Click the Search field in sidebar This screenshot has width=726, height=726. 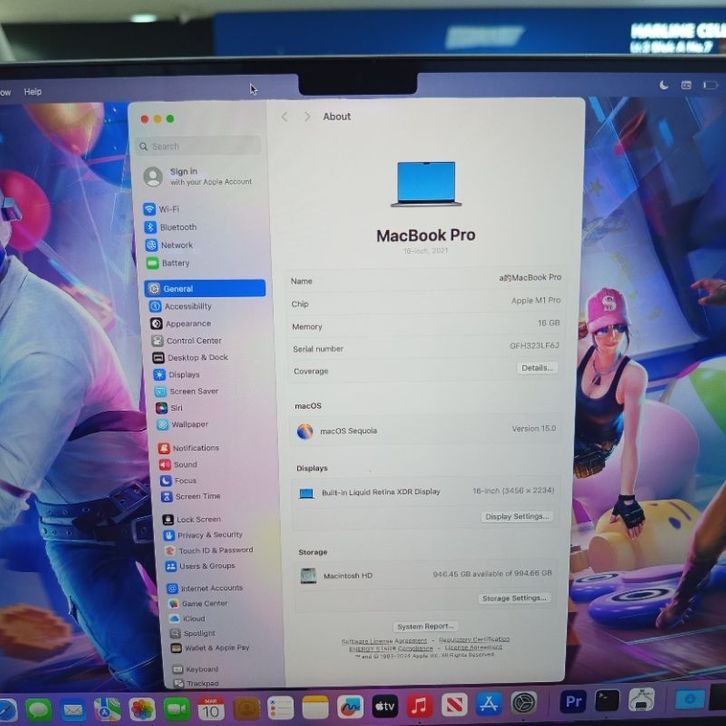point(200,146)
